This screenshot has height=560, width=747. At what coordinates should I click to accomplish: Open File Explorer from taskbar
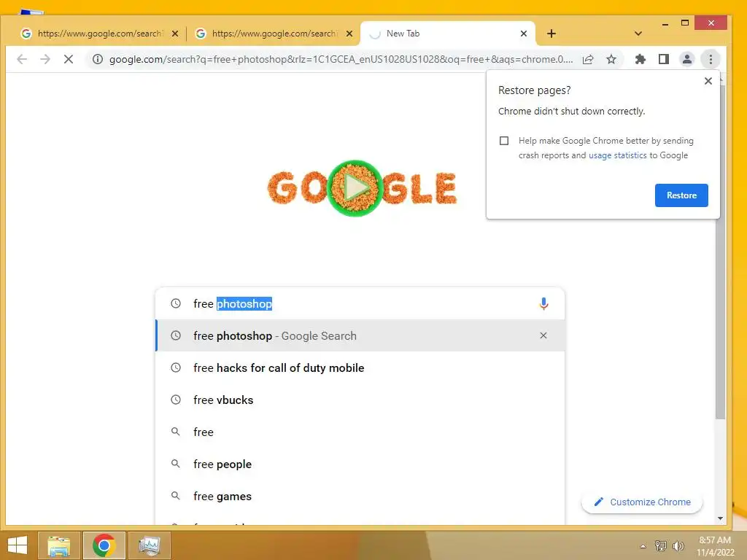pyautogui.click(x=59, y=545)
